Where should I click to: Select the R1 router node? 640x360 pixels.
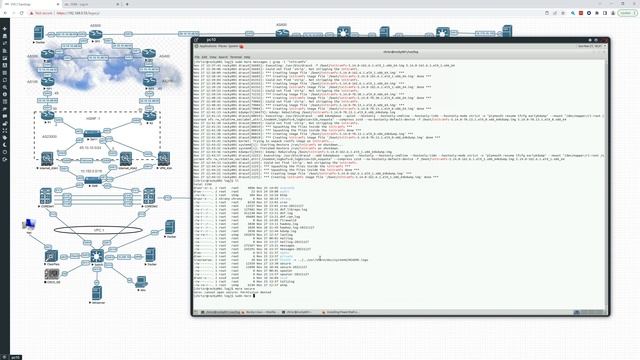click(x=47, y=116)
